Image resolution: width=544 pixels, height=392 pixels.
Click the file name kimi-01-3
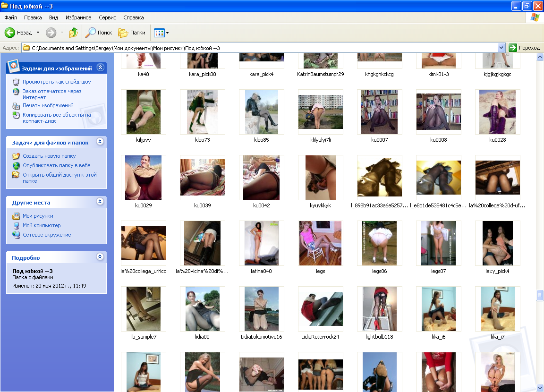pyautogui.click(x=439, y=74)
